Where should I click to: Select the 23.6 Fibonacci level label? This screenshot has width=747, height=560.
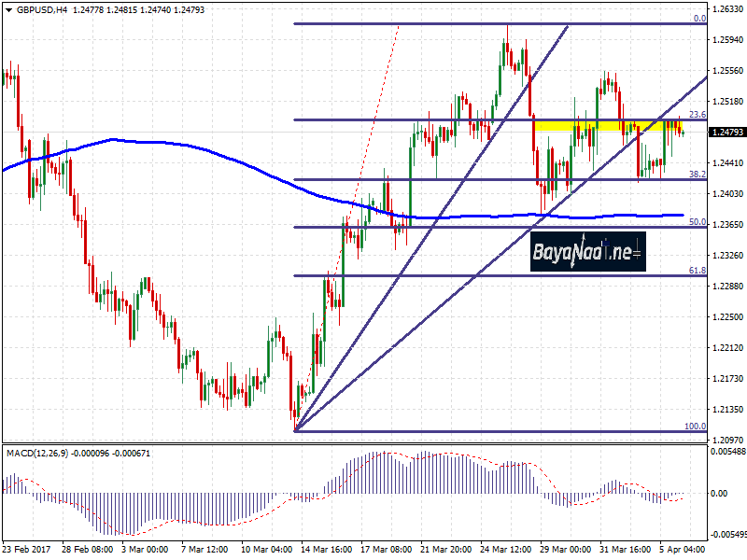(x=696, y=114)
